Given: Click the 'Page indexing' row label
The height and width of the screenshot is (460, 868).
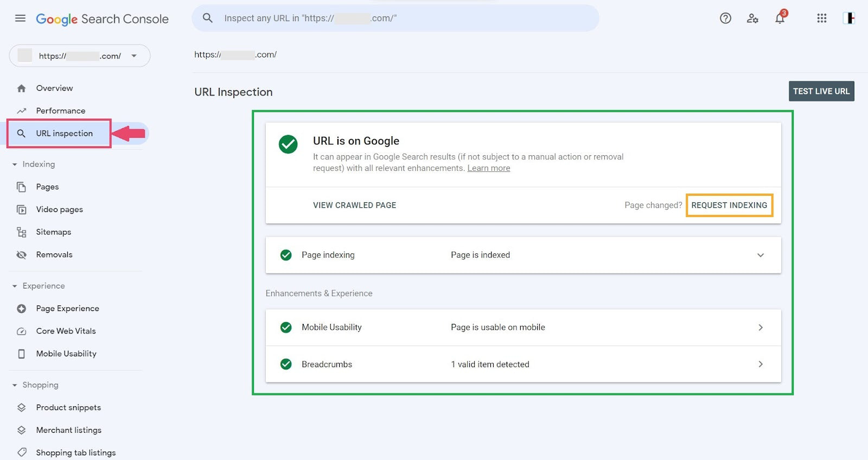Looking at the screenshot, I should click(328, 255).
